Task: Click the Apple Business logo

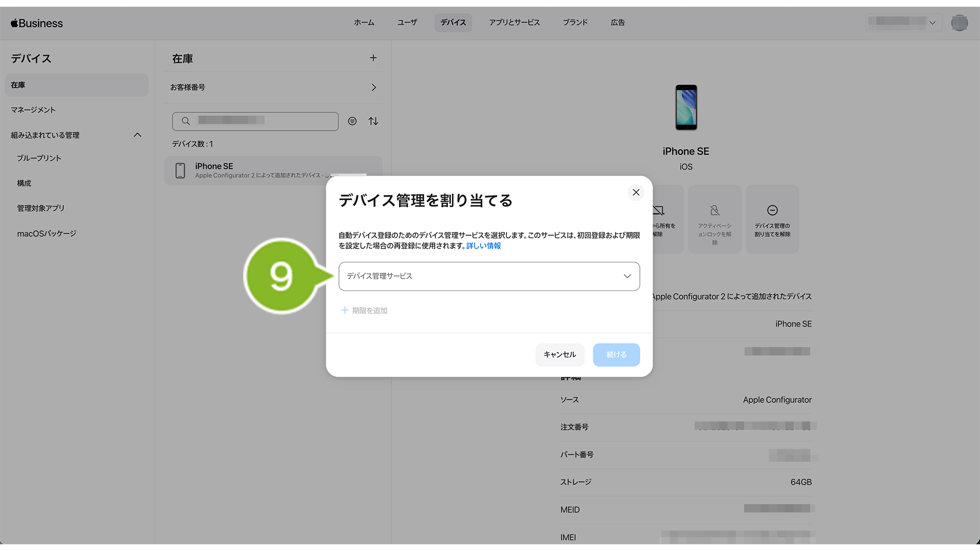Action: point(37,23)
